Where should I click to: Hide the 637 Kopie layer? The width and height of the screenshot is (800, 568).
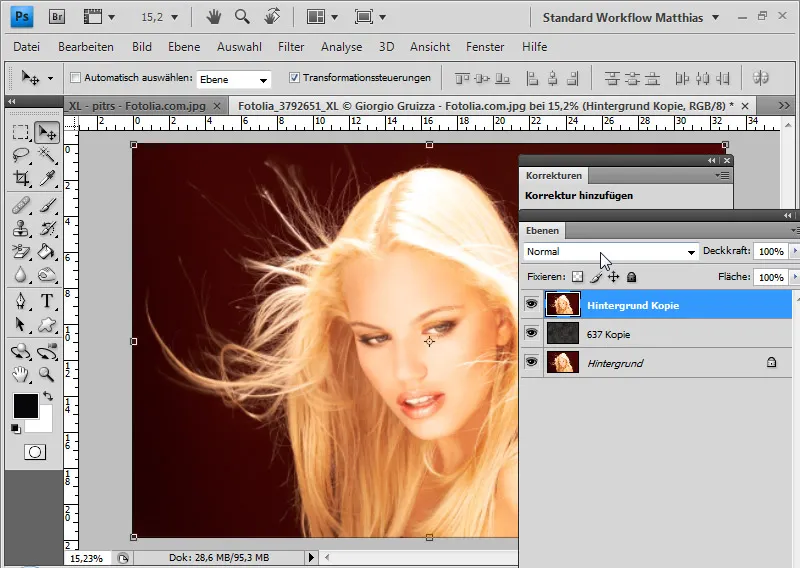pos(532,333)
